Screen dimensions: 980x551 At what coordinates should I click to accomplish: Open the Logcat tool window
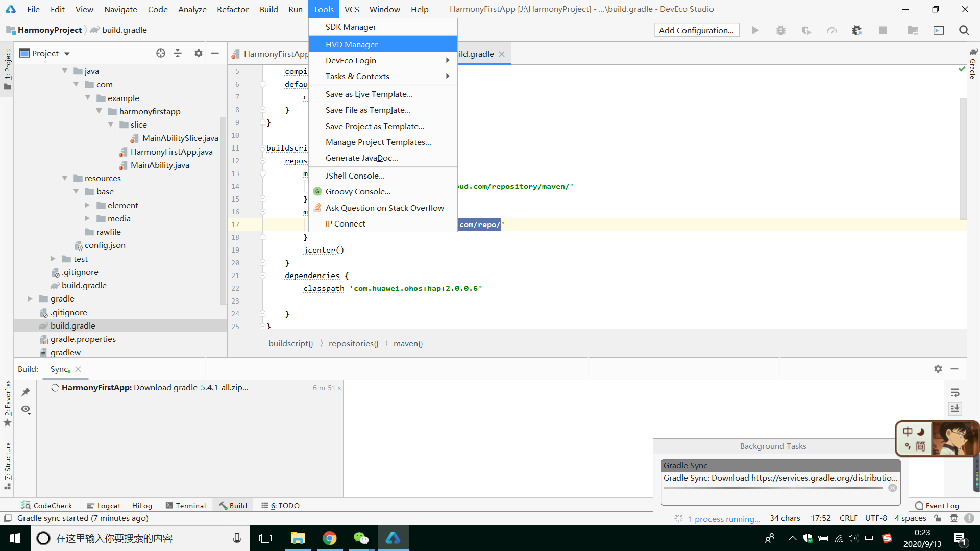104,505
